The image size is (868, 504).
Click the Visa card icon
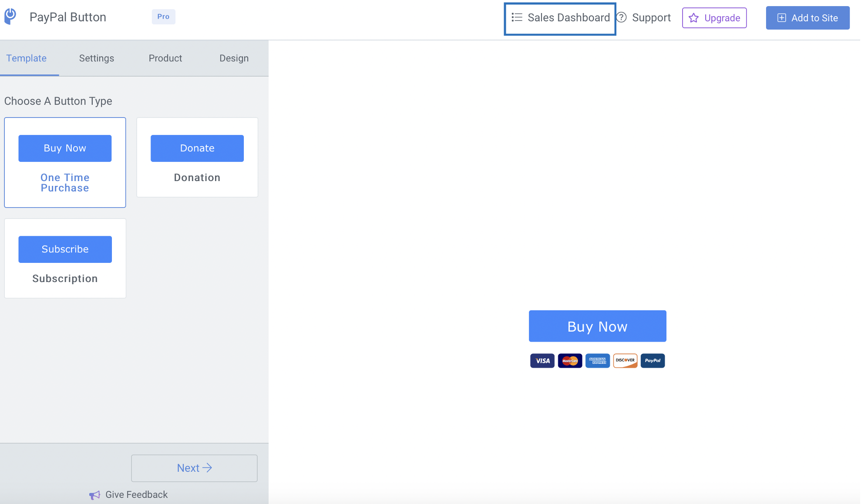542,361
